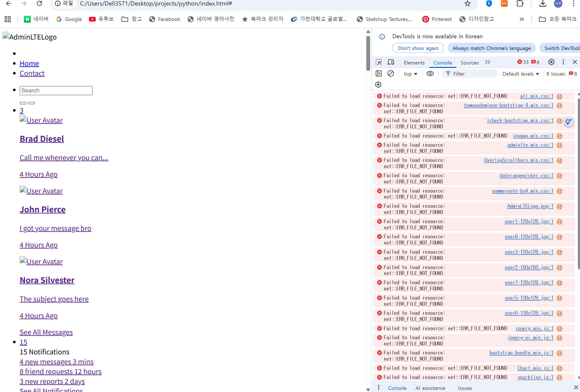Viewport: 580px width, 392px height.
Task: Open DevTools settings gear icon
Action: [x=551, y=62]
